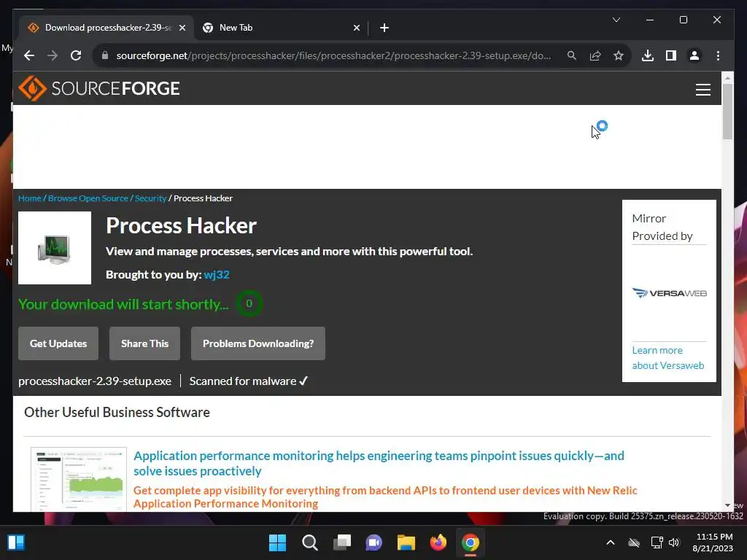
Task: Close the Download processhacker tab
Action: pyautogui.click(x=182, y=28)
